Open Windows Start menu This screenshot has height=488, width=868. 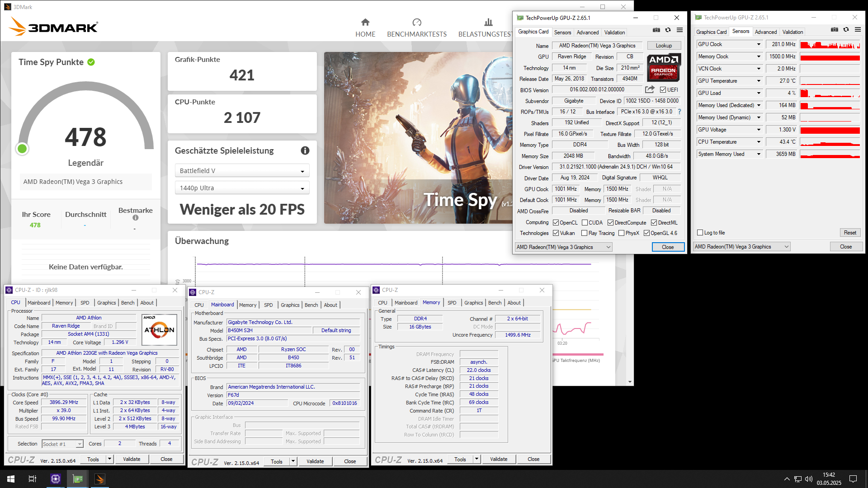pos(11,479)
